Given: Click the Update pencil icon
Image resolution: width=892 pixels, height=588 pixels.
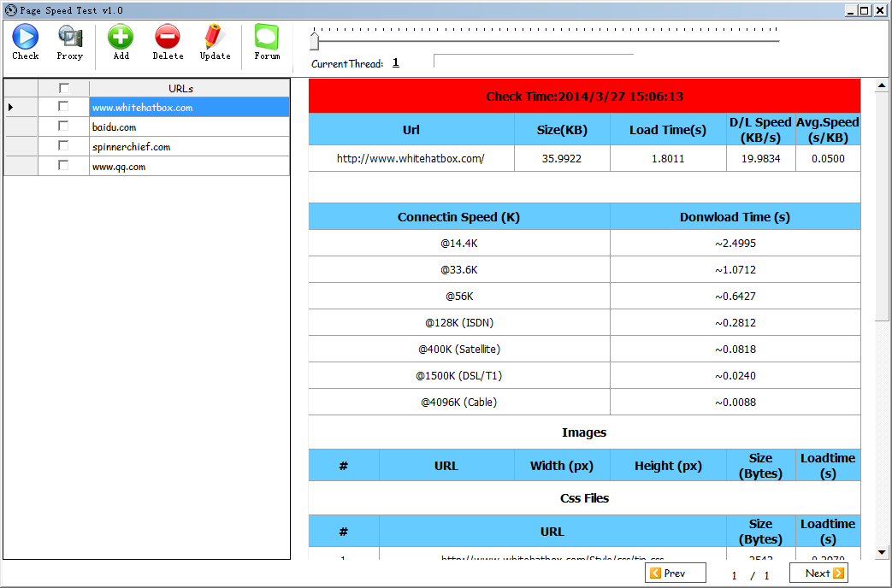Looking at the screenshot, I should (215, 37).
